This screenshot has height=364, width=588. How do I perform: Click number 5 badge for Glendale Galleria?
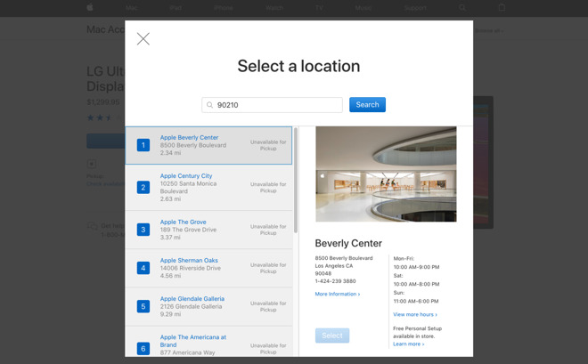tap(143, 306)
